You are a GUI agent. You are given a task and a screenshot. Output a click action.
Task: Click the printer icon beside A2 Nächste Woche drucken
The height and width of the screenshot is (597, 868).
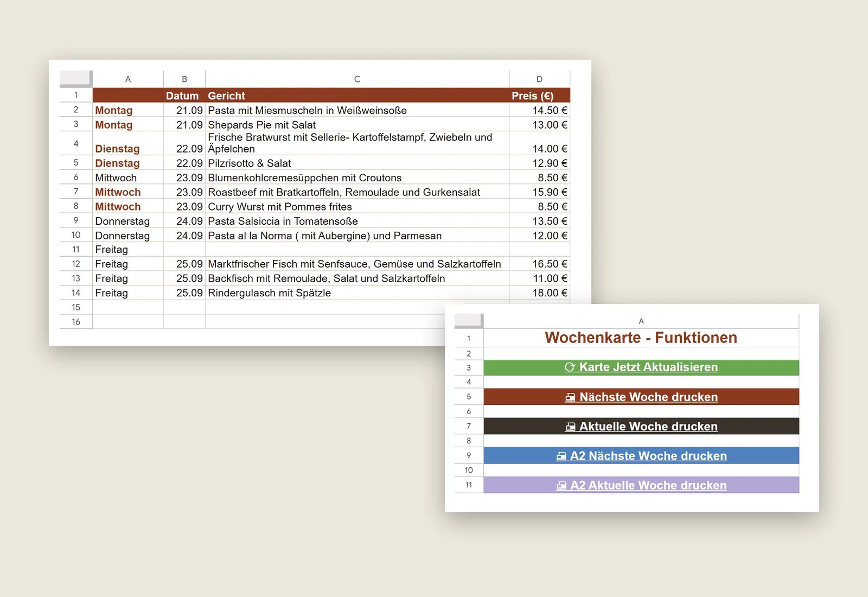[561, 456]
